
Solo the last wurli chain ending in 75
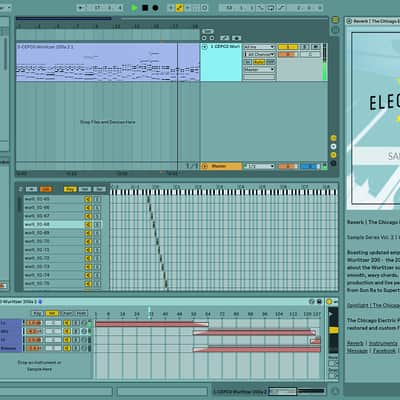97,284
